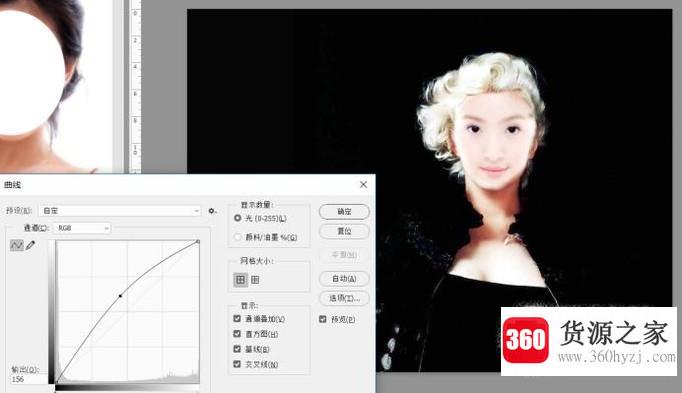Close the Curves dialog with the X

point(364,184)
